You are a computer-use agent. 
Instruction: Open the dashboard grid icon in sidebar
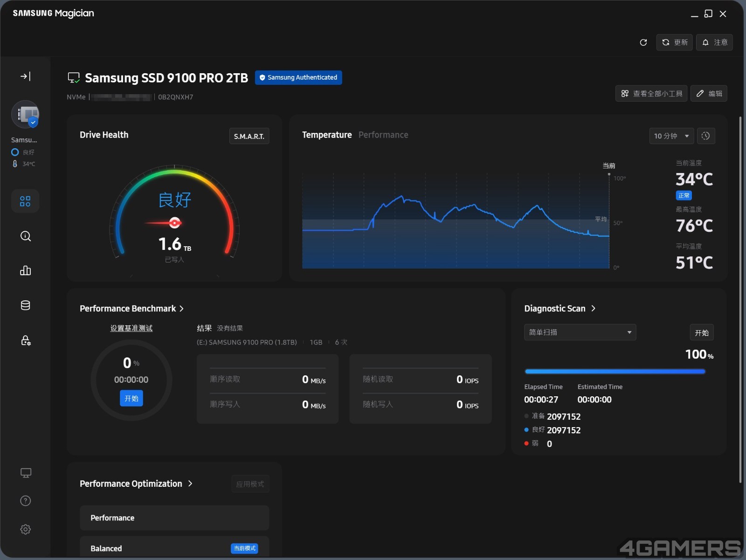pos(25,201)
